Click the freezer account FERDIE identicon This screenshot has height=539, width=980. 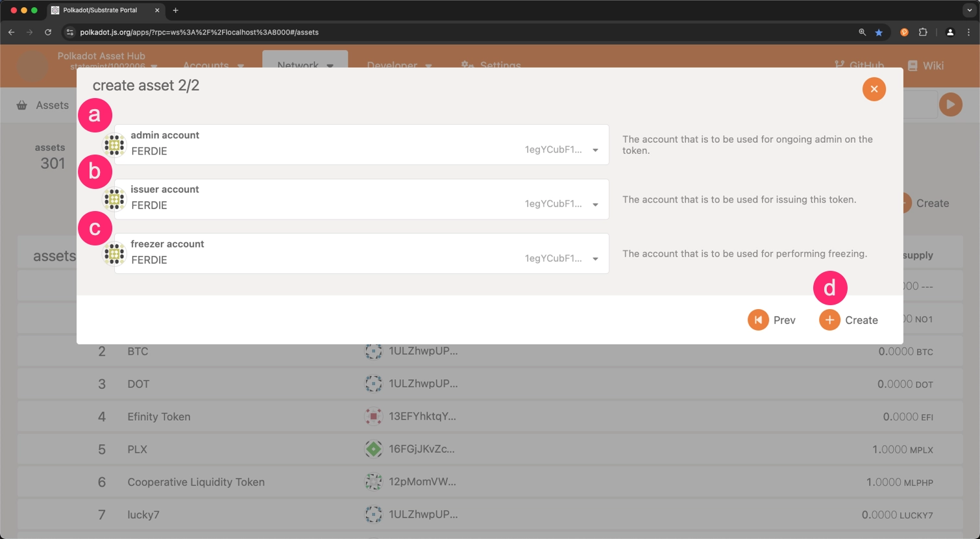pyautogui.click(x=114, y=254)
